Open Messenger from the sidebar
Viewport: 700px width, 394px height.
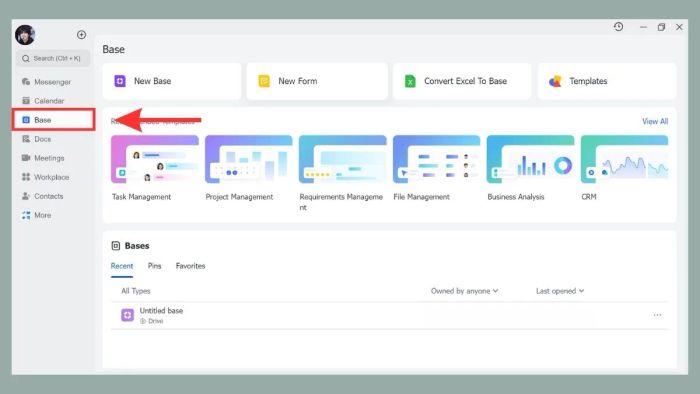point(46,82)
